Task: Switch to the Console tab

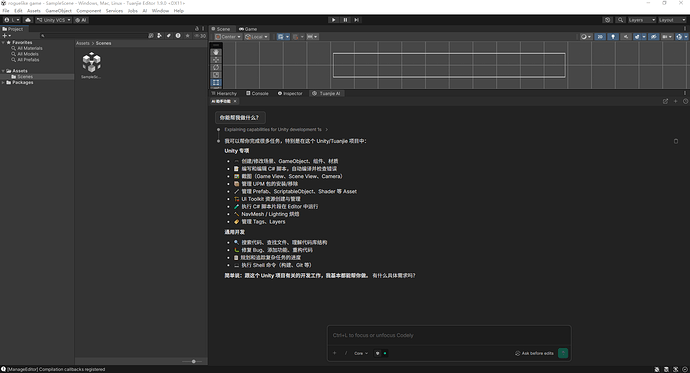Action: (x=257, y=93)
